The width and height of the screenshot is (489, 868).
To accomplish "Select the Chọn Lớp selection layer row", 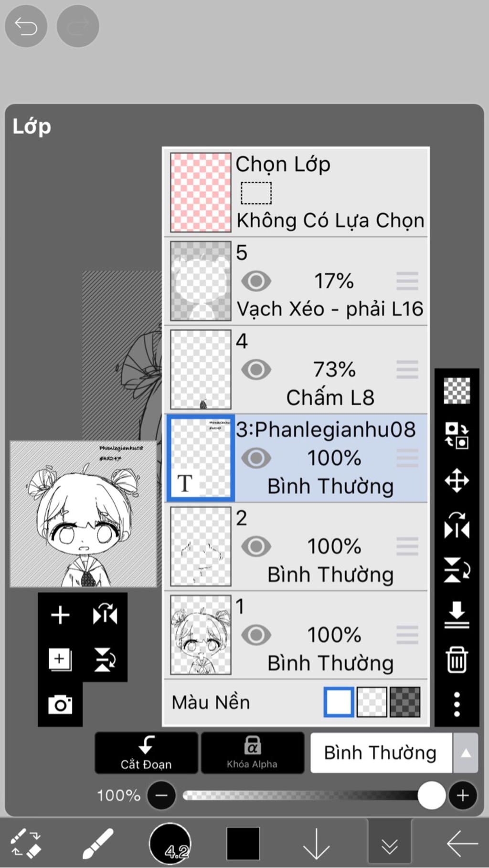I will (x=296, y=192).
